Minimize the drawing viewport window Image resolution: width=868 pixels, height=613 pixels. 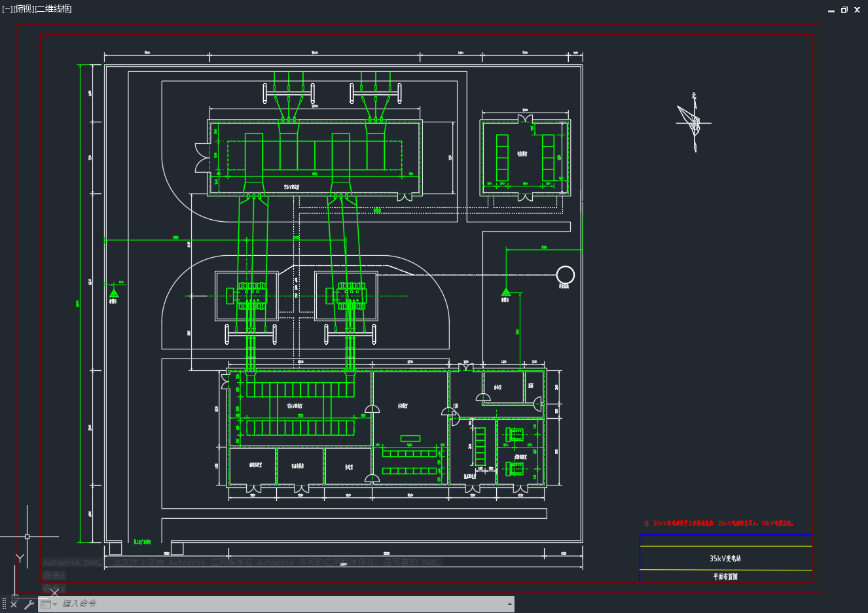[831, 10]
